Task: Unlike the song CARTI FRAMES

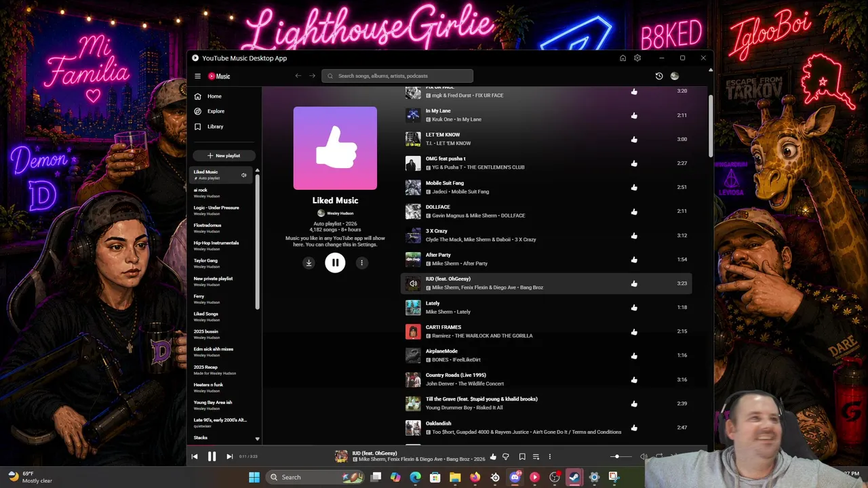Action: click(634, 332)
